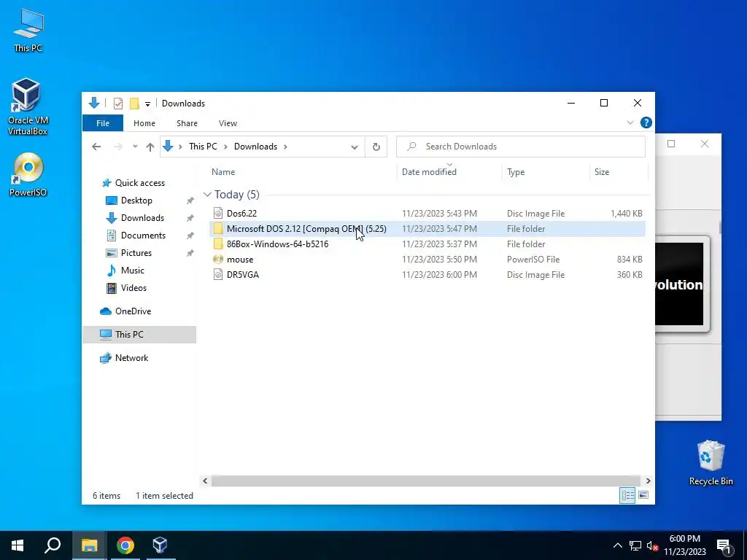Open Downloads in navigation pane

tap(142, 218)
